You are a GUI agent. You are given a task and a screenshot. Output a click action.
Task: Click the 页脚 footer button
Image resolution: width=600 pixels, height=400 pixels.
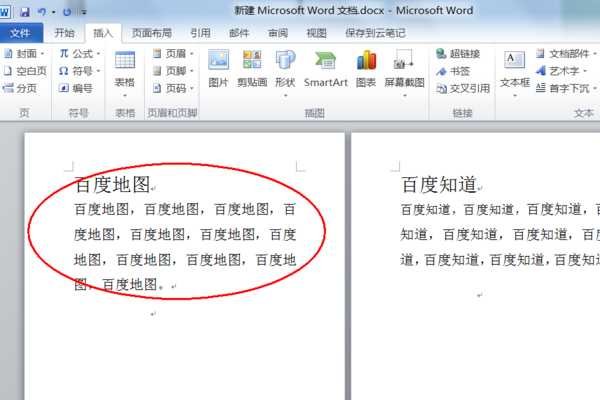170,71
